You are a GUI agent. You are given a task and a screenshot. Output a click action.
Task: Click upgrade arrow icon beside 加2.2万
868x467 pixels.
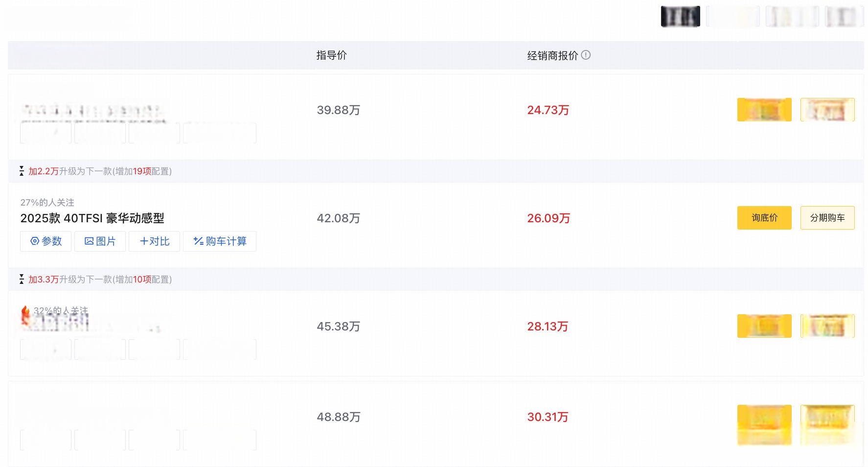(22, 171)
